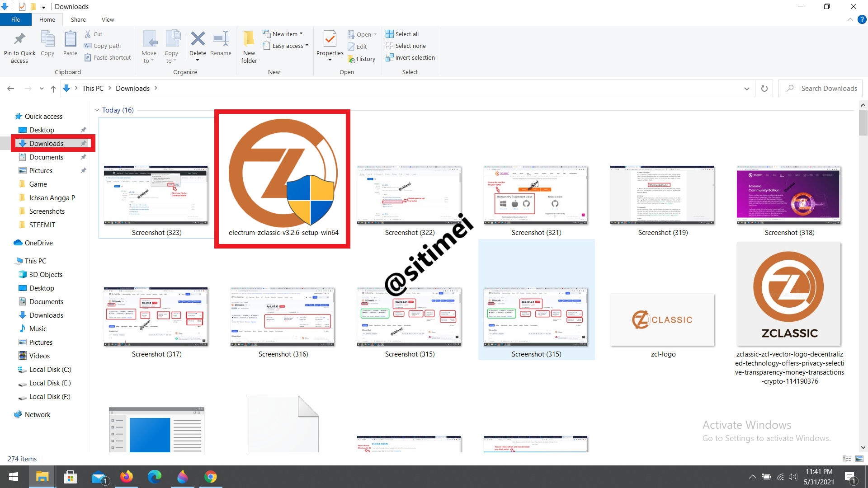
Task: Click Paste shortcut in ribbon
Action: point(108,57)
